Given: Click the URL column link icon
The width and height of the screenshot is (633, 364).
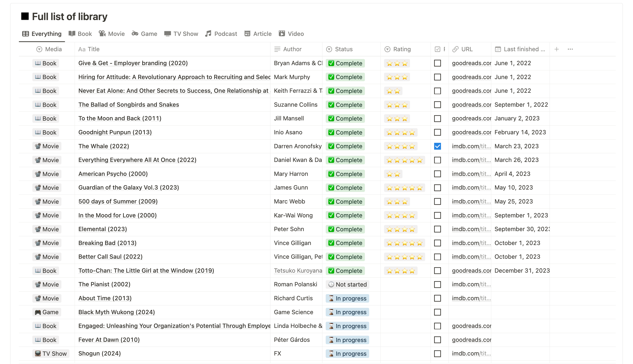Looking at the screenshot, I should tap(455, 49).
